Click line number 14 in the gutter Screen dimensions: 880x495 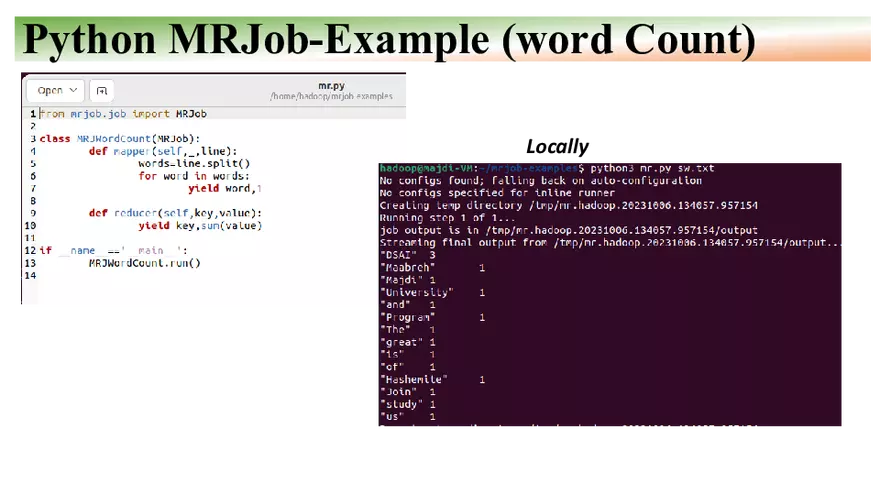pos(31,275)
